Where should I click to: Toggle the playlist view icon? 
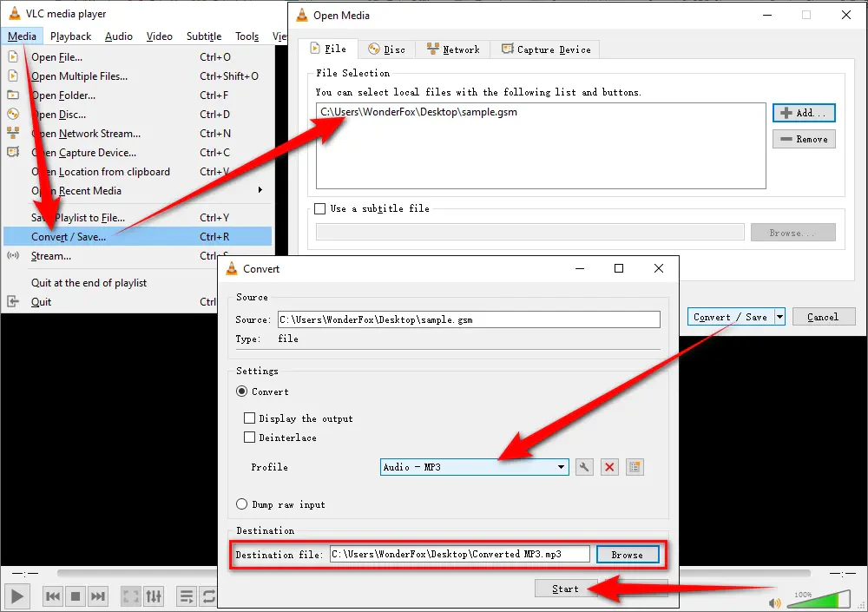click(187, 596)
